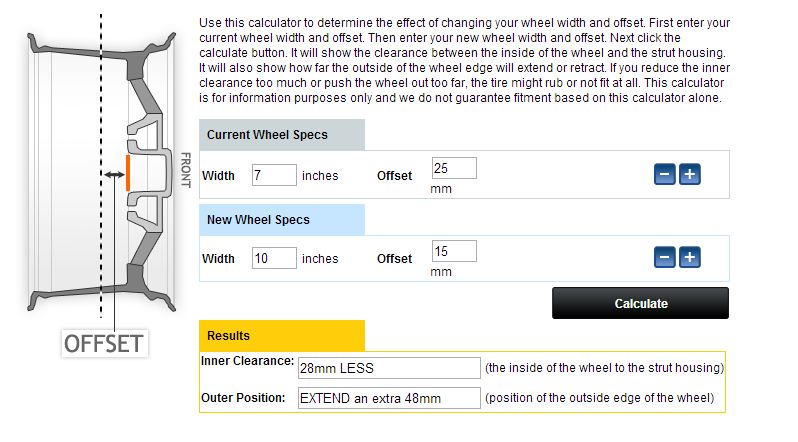798x442 pixels.
Task: Click the new wheel Offset input field
Action: point(454,251)
